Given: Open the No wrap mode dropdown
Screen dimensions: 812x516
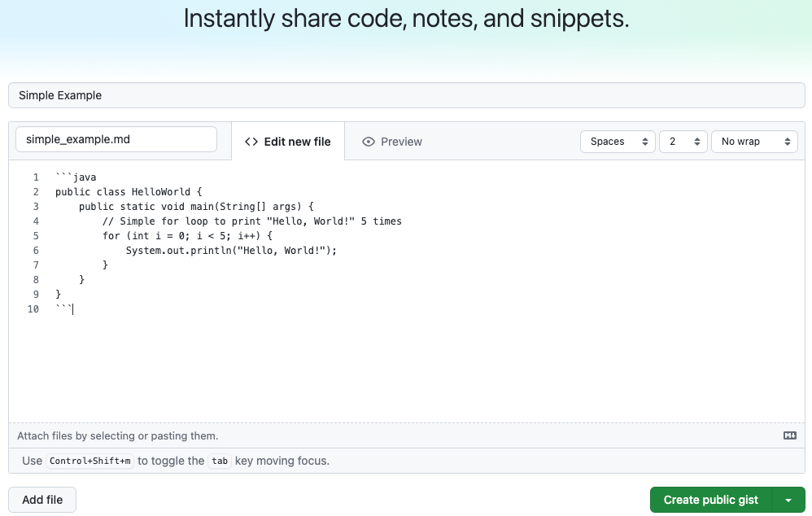Looking at the screenshot, I should tap(754, 142).
